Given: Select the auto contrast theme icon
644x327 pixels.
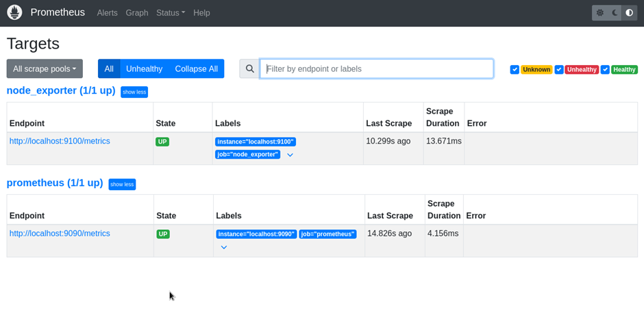Looking at the screenshot, I should (629, 13).
